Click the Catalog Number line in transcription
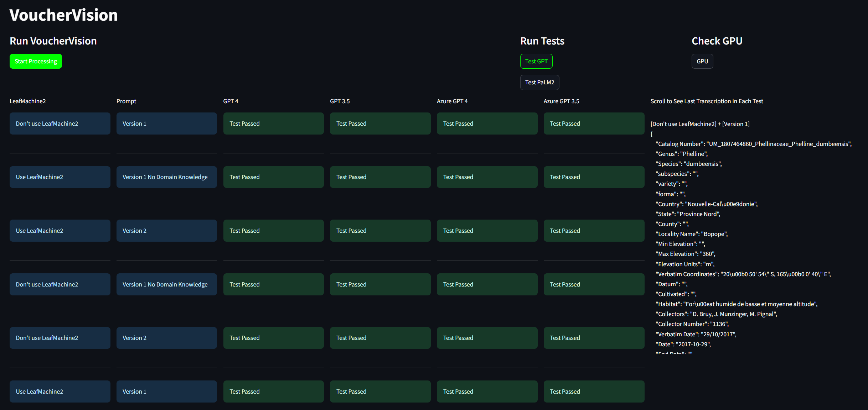Screen dimensions: 868x410 (x=753, y=144)
